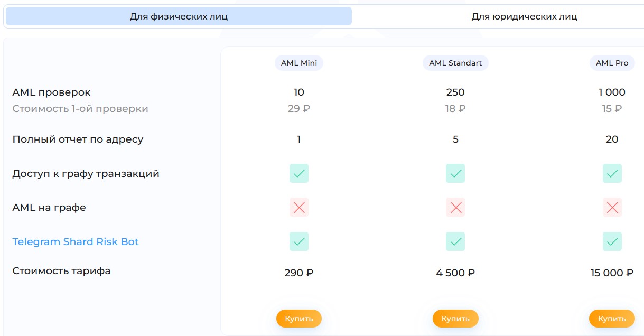
Task: Click Telegram bot checkmark for AML Mini
Action: point(299,241)
